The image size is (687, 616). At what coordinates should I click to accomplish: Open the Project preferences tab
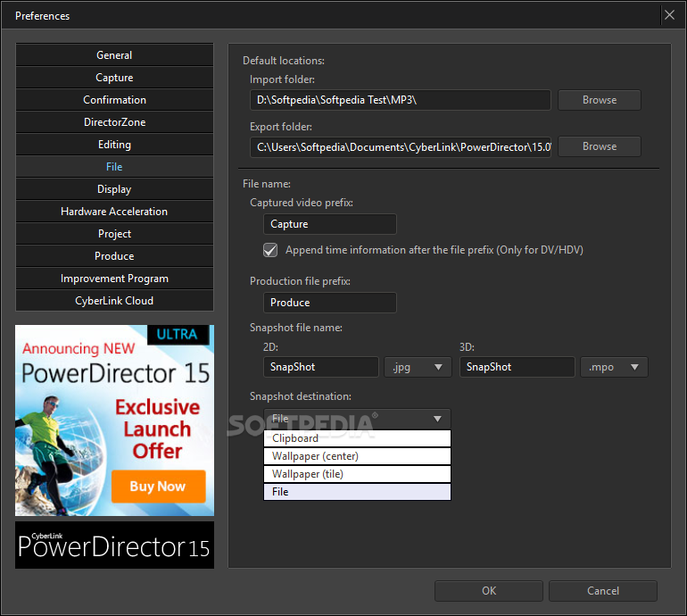114,234
